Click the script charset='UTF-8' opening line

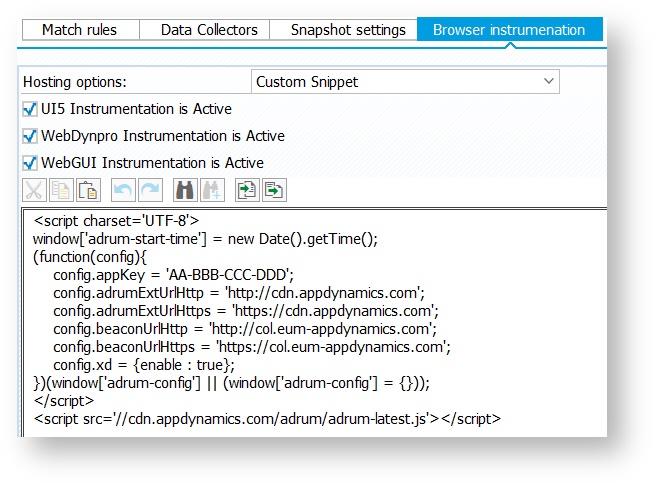pos(116,221)
